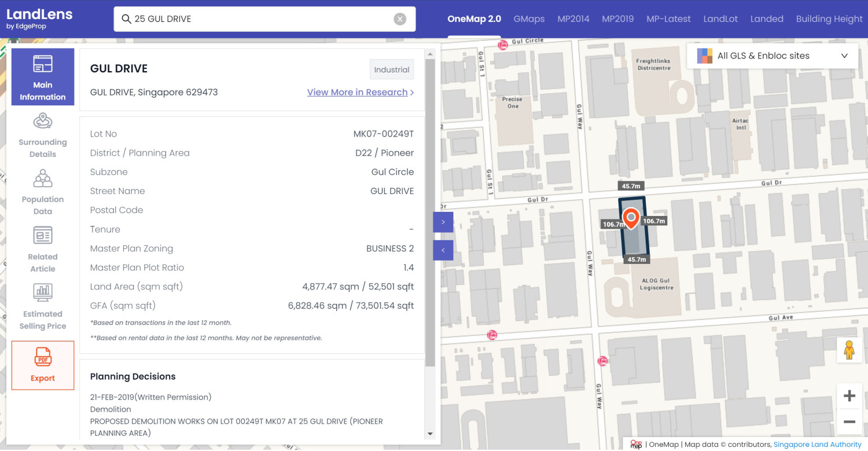Open Related Article section

click(43, 250)
